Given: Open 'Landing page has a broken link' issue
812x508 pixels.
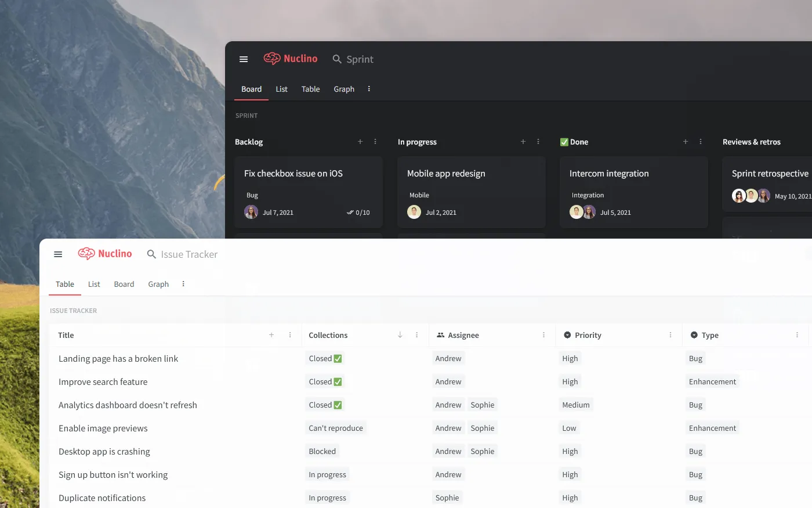Looking at the screenshot, I should coord(118,359).
